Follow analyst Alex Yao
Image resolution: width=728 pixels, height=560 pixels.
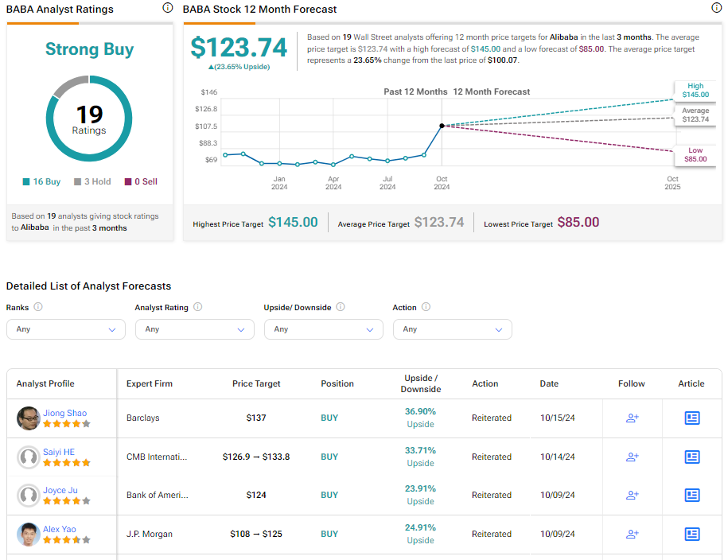click(x=633, y=534)
